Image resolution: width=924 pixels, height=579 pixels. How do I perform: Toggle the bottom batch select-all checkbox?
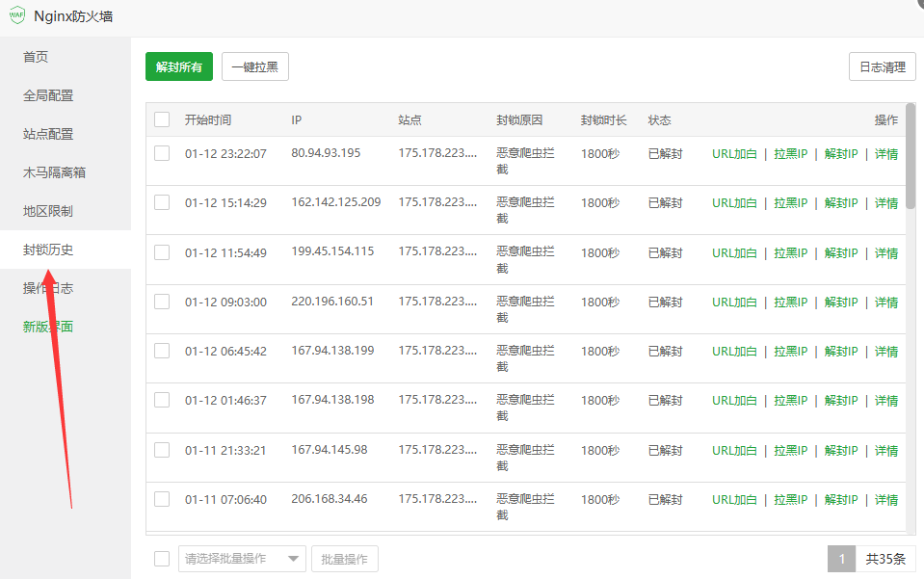click(x=162, y=559)
